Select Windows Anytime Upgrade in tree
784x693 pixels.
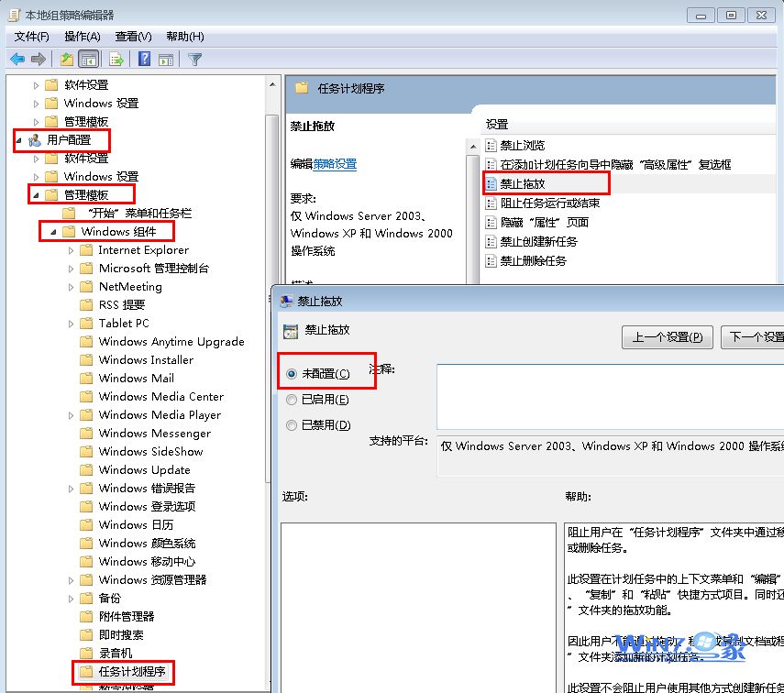171,342
